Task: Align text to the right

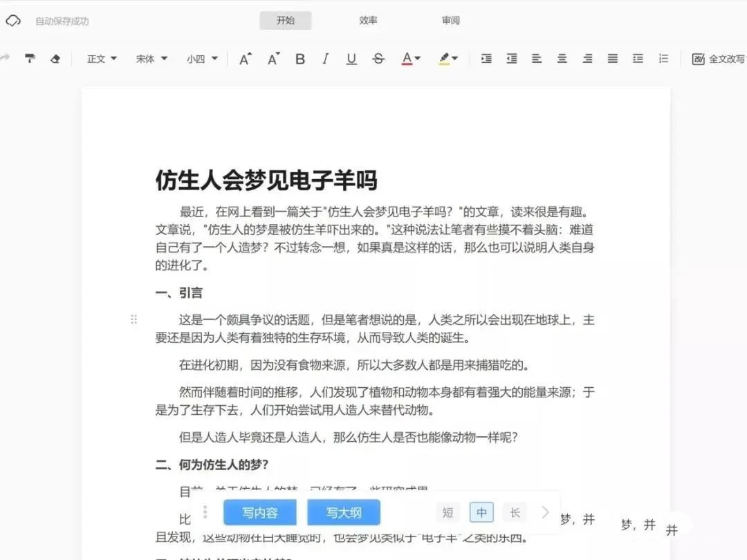Action: click(587, 59)
